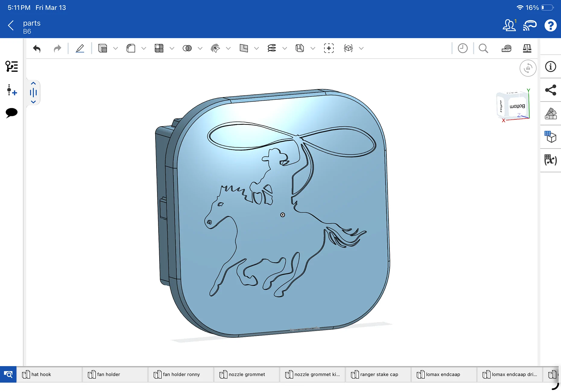Click the Bottom face of view cube
561x392 pixels.
pos(517,107)
